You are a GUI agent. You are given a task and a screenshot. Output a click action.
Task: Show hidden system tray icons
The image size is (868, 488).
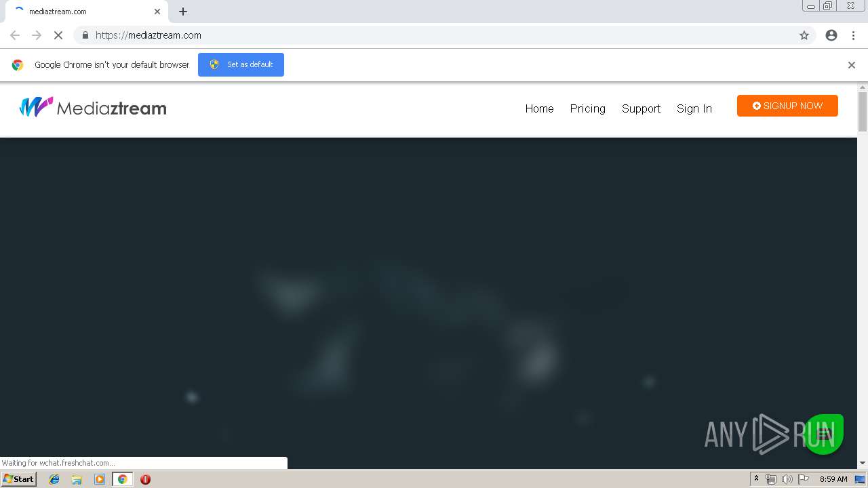[756, 479]
